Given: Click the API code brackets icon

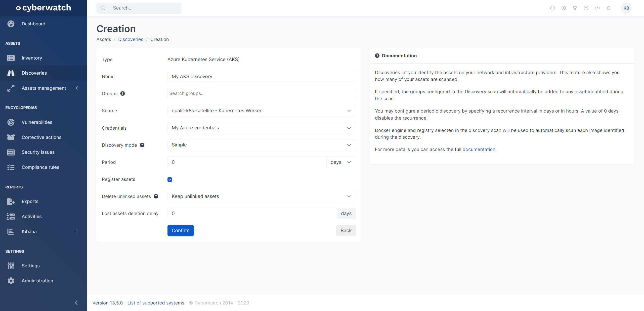Looking at the screenshot, I should pyautogui.click(x=597, y=8).
